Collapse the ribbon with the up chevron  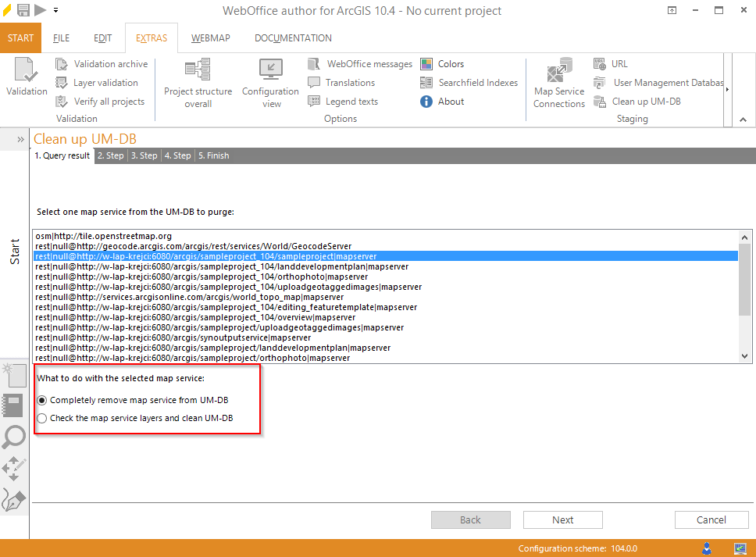(742, 120)
